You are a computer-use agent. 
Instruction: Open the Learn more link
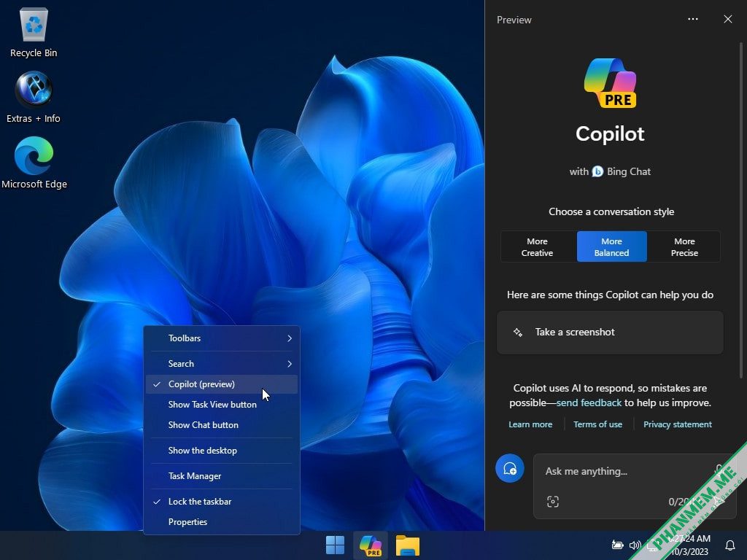click(x=530, y=424)
